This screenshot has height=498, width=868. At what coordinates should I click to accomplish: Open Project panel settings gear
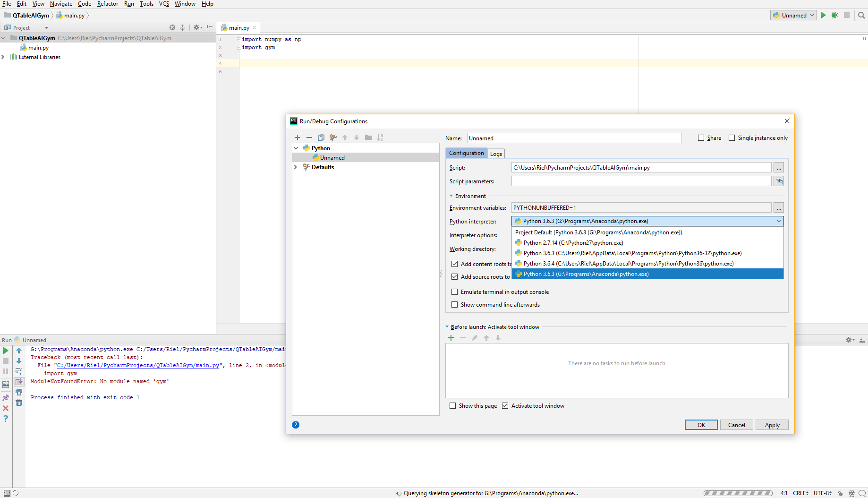click(197, 27)
